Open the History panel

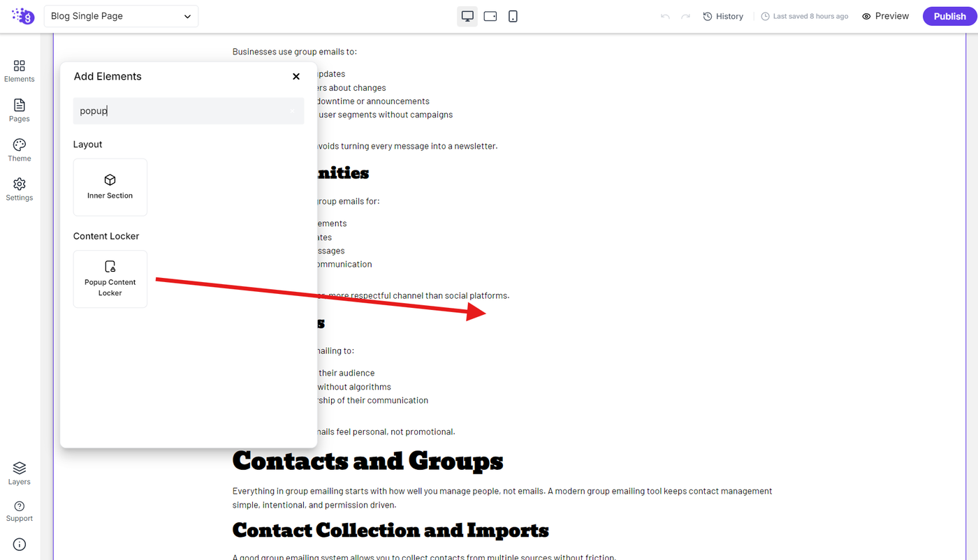(723, 16)
